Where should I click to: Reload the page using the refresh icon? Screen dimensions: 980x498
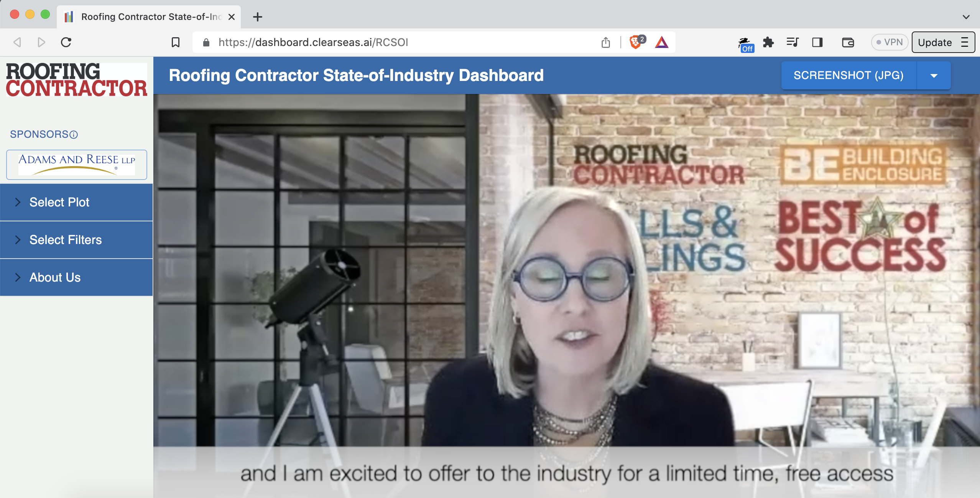[x=66, y=42]
